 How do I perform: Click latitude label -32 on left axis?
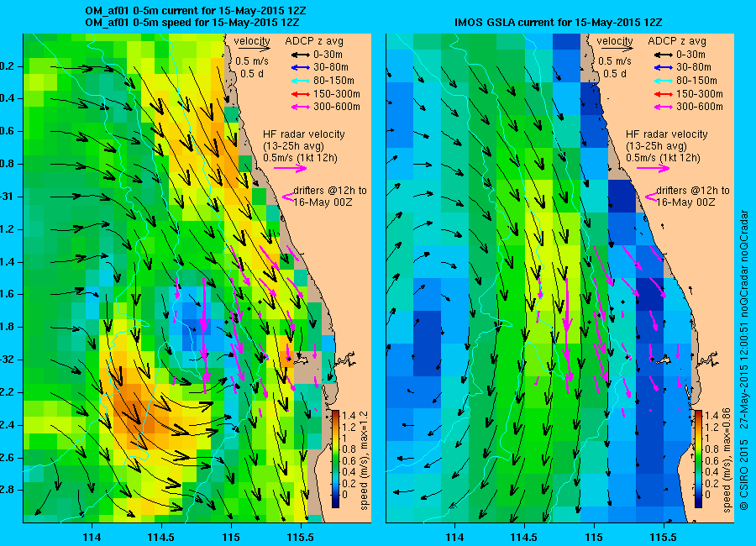click(7, 360)
